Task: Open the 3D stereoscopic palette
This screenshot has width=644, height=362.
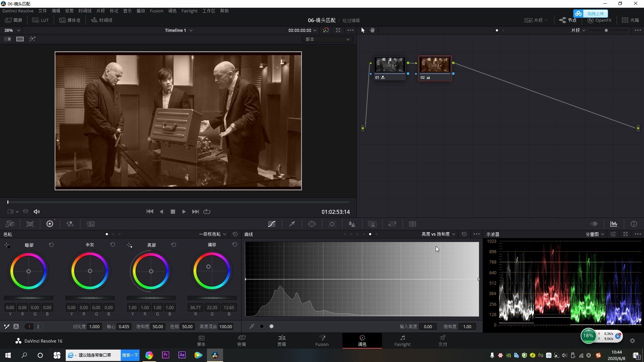Action: 413,224
